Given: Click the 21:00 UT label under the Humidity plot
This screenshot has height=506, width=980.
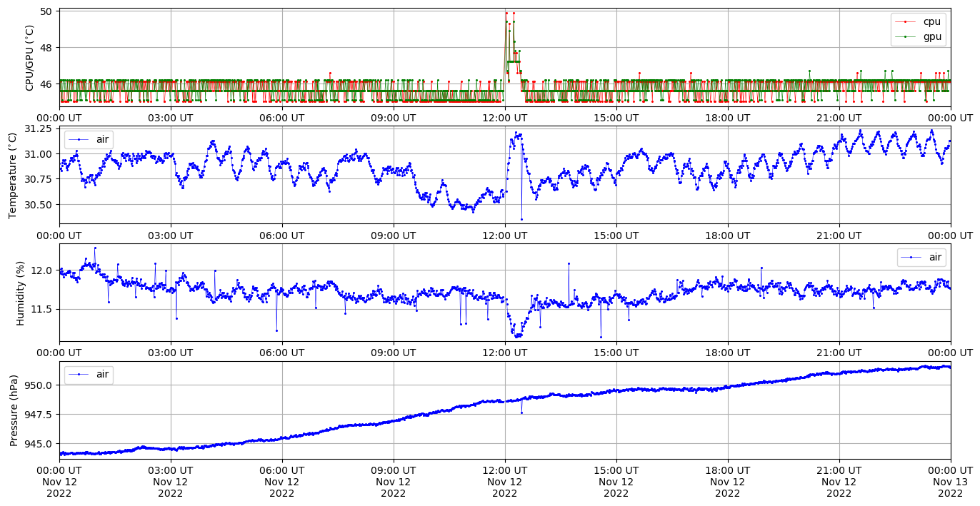Looking at the screenshot, I should (x=839, y=353).
